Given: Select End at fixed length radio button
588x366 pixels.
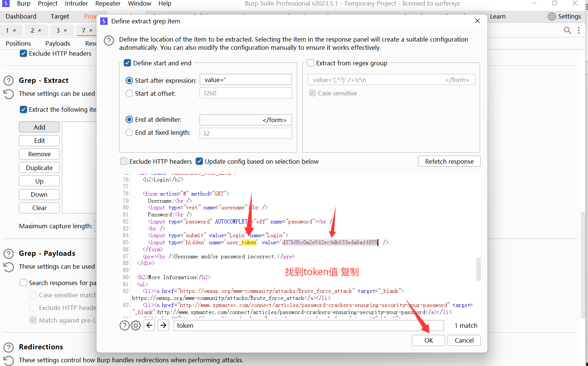Looking at the screenshot, I should 129,133.
